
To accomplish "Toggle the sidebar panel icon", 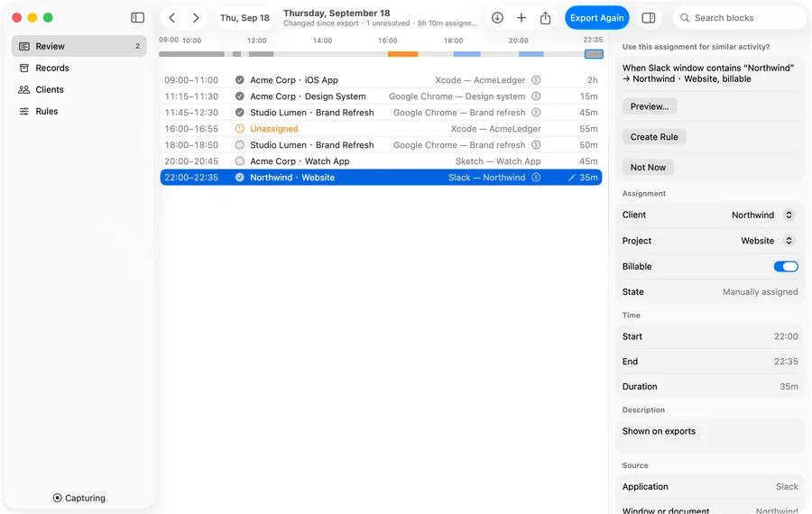I will 137,18.
